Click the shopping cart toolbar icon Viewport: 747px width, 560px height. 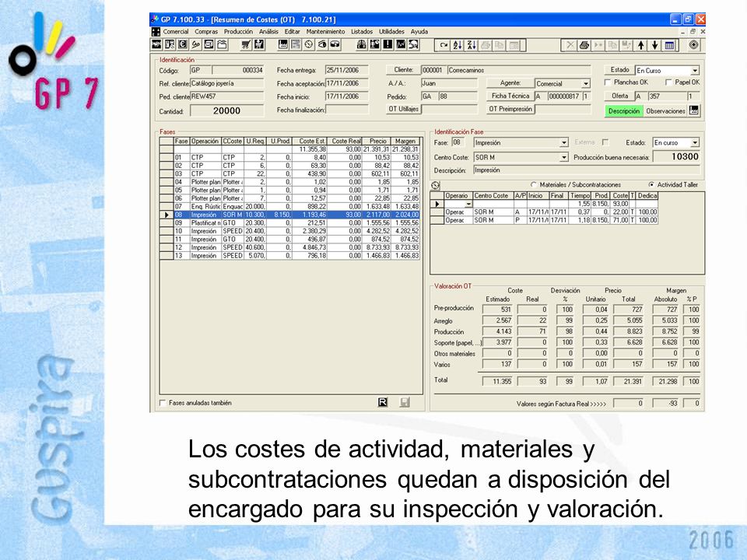(246, 45)
